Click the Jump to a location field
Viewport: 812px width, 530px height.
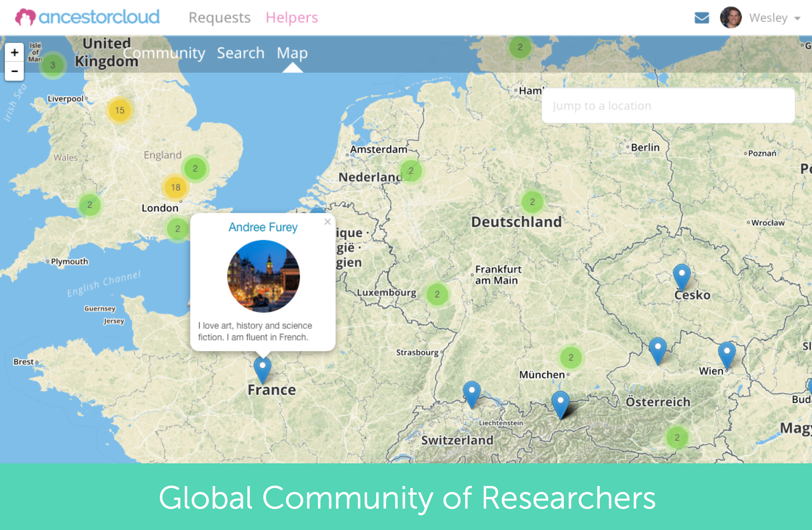click(x=668, y=106)
